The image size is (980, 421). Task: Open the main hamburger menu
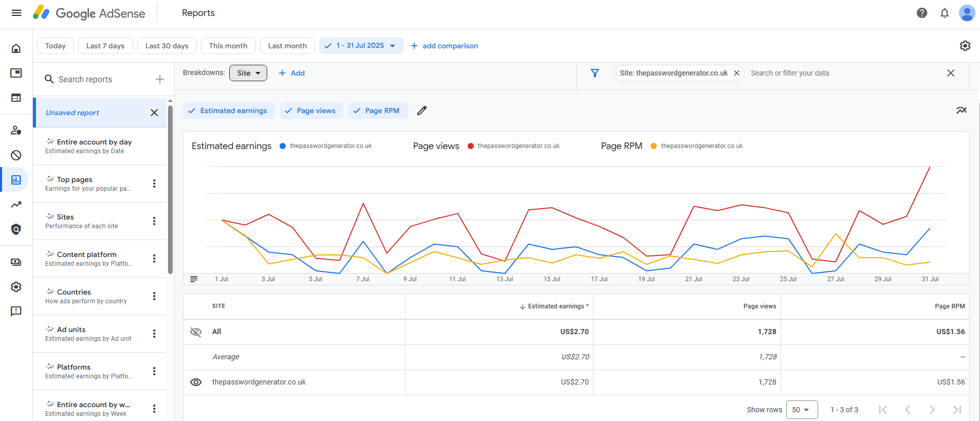16,13
